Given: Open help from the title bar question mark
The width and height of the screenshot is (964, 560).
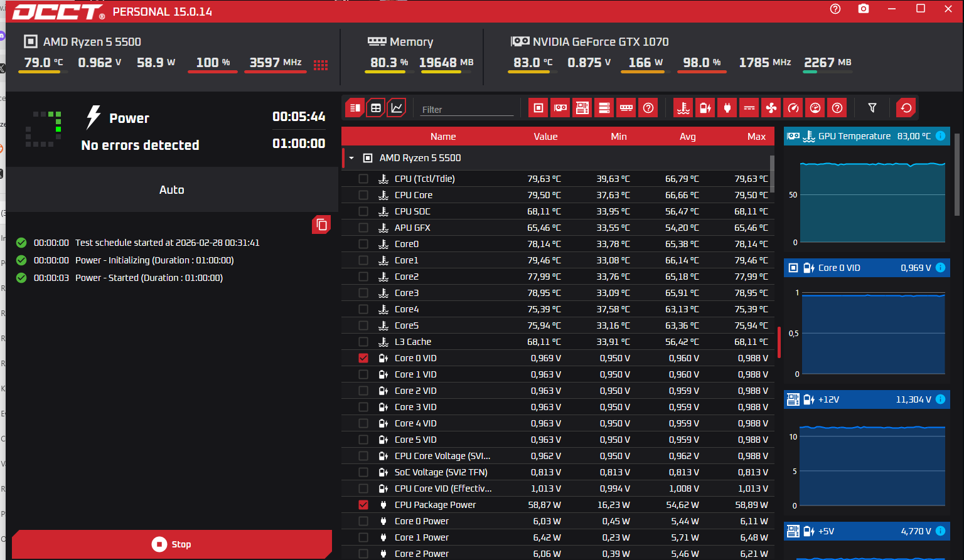Looking at the screenshot, I should (835, 9).
